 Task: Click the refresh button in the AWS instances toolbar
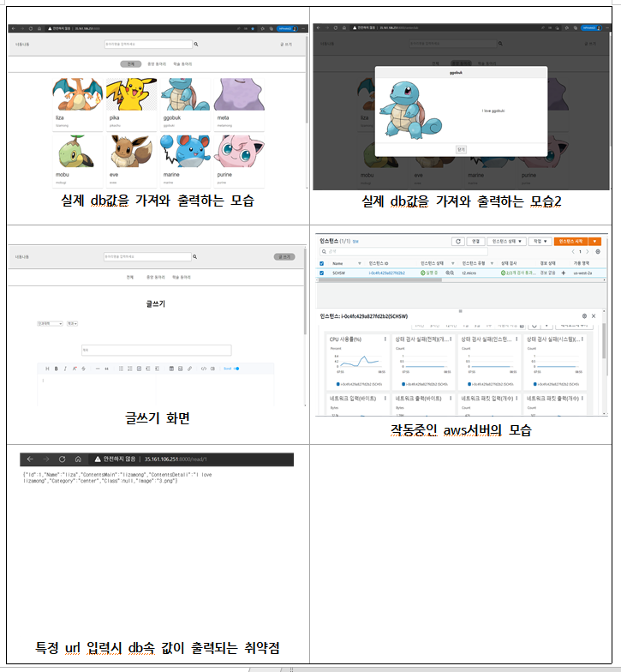pos(457,242)
